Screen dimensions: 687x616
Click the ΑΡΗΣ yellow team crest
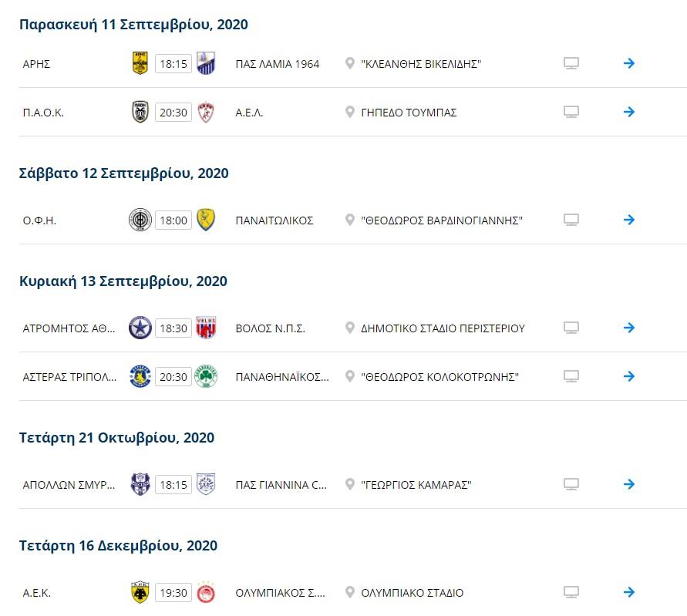pos(140,63)
